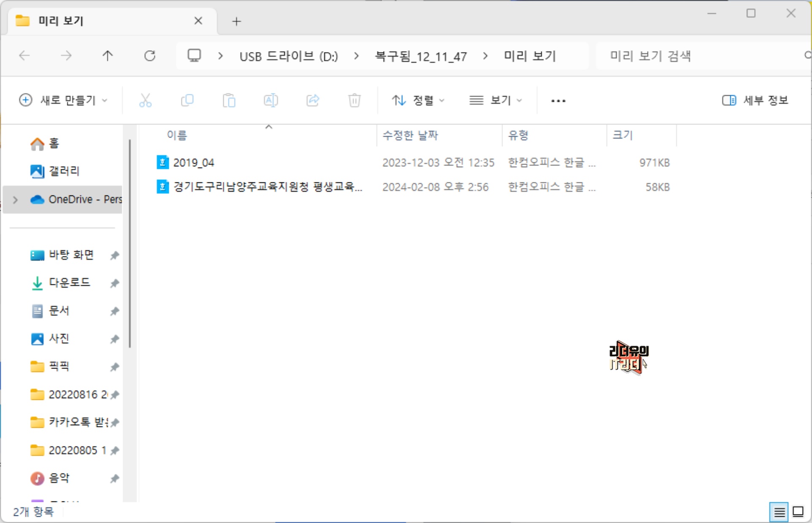Click the Share icon

(313, 101)
